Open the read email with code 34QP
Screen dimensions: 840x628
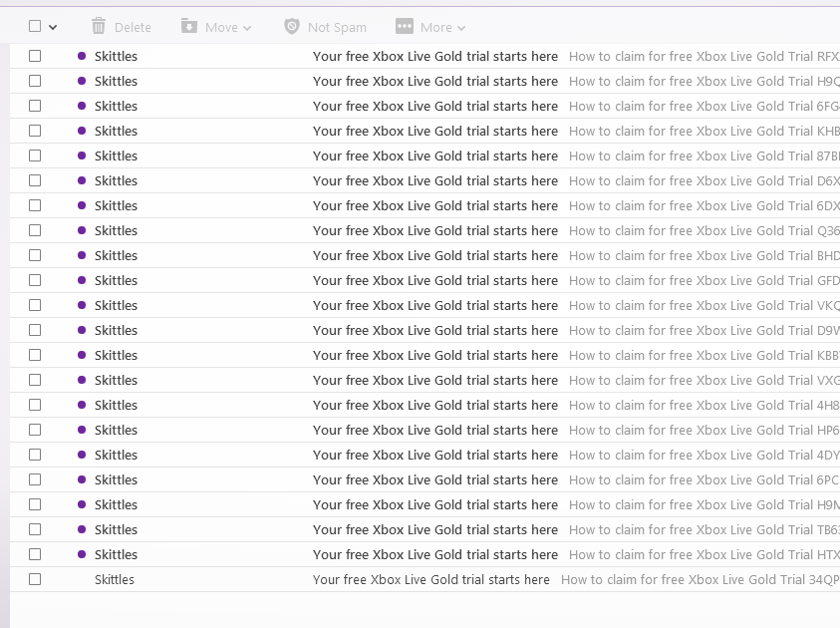430,579
